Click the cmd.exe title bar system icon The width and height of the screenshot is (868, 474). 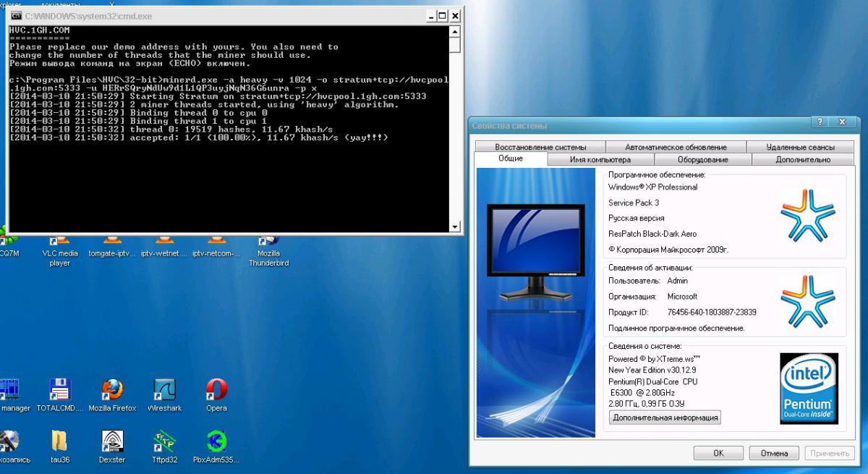16,16
